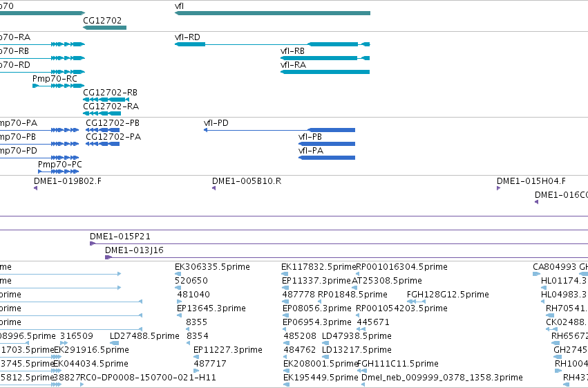Select BAC end DME1-019B02.F
Image resolution: width=588 pixels, height=388 pixels.
tap(68, 181)
